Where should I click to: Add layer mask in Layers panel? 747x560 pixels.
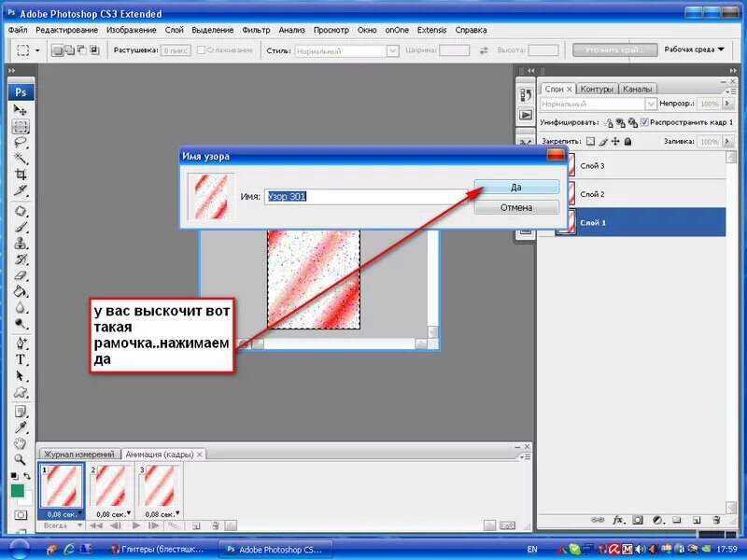point(638,520)
